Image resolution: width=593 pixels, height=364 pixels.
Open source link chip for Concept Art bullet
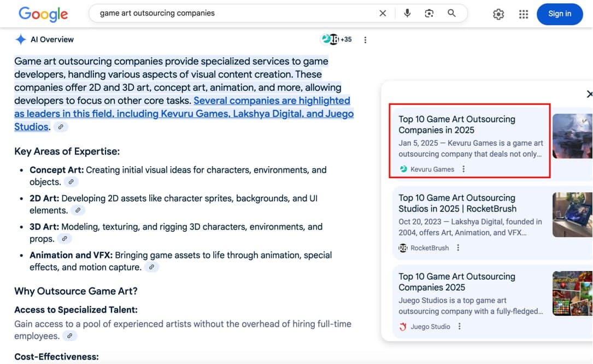(x=71, y=182)
